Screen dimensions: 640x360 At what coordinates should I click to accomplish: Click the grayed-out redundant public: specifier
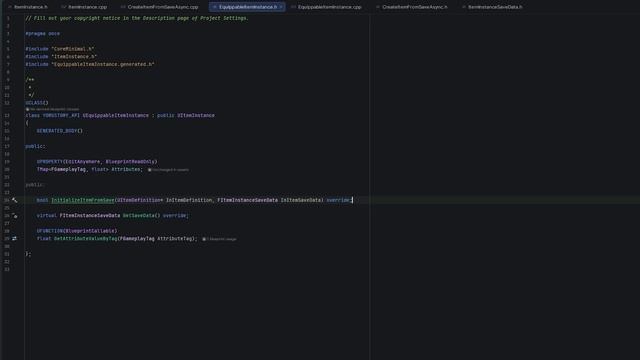[34, 185]
